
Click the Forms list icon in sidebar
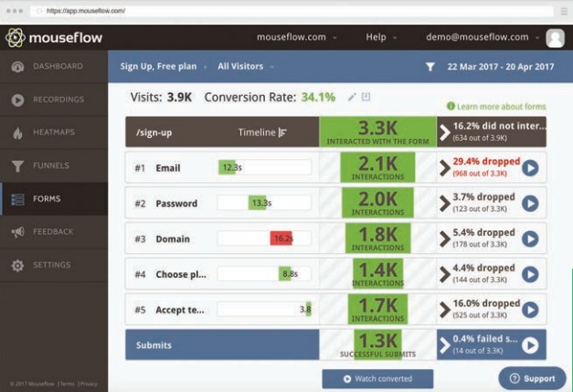(x=17, y=199)
